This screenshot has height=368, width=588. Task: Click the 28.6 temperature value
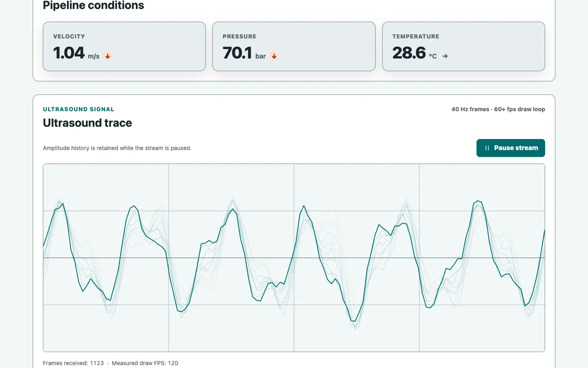[409, 53]
